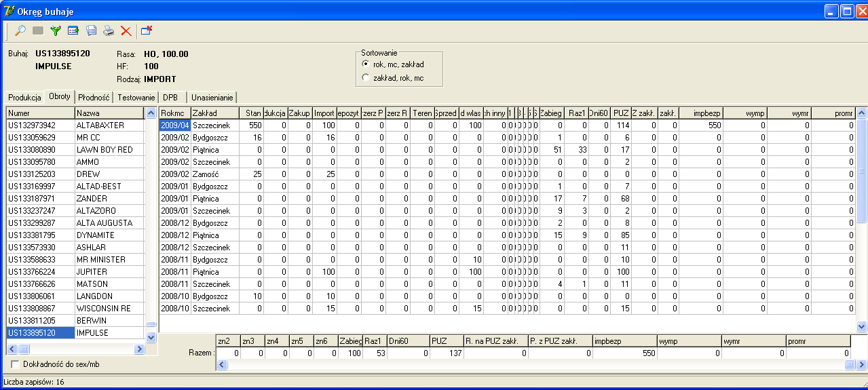Click the impbezp column header in main grid
868x390 pixels.
[700, 113]
